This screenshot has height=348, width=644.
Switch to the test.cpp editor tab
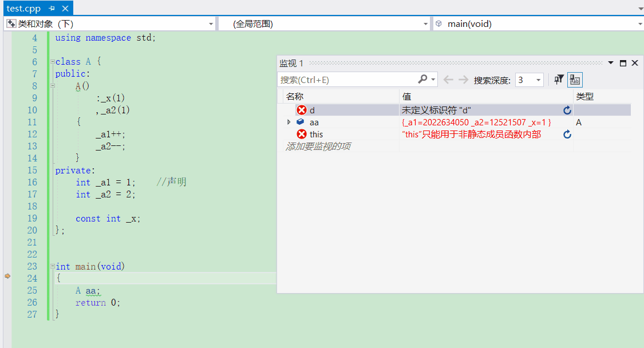click(23, 8)
